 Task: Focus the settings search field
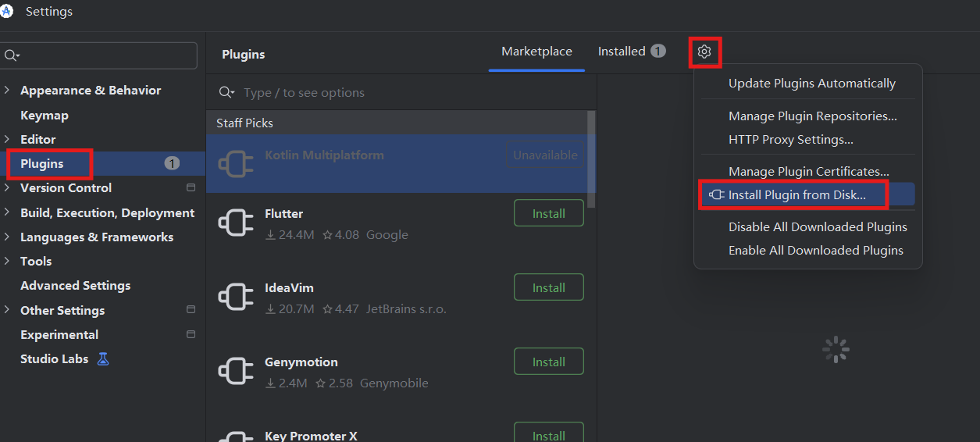point(98,55)
